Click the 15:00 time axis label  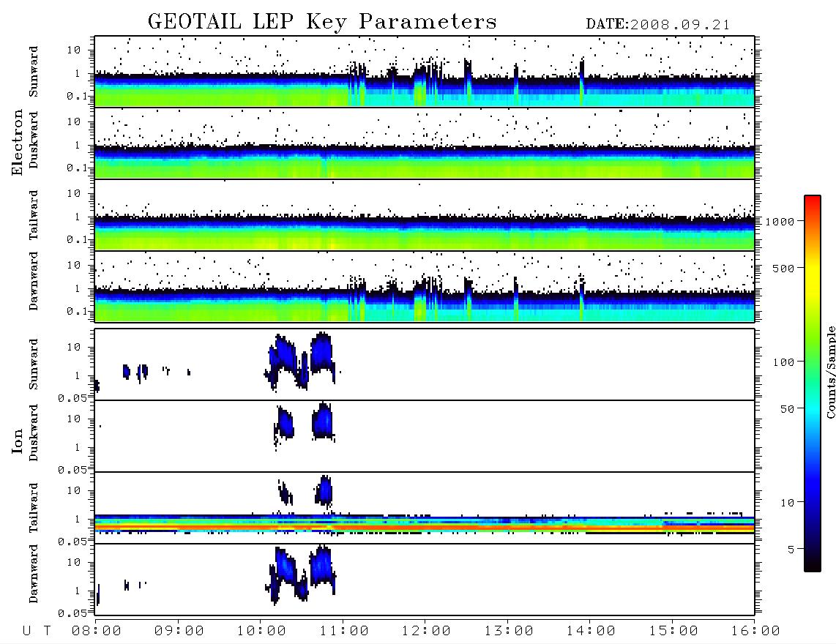pos(673,632)
